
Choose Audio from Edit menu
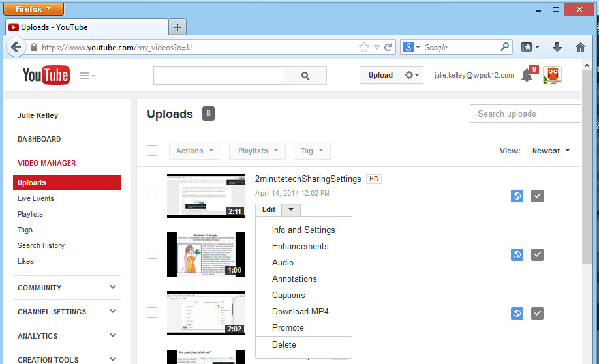[303, 263]
